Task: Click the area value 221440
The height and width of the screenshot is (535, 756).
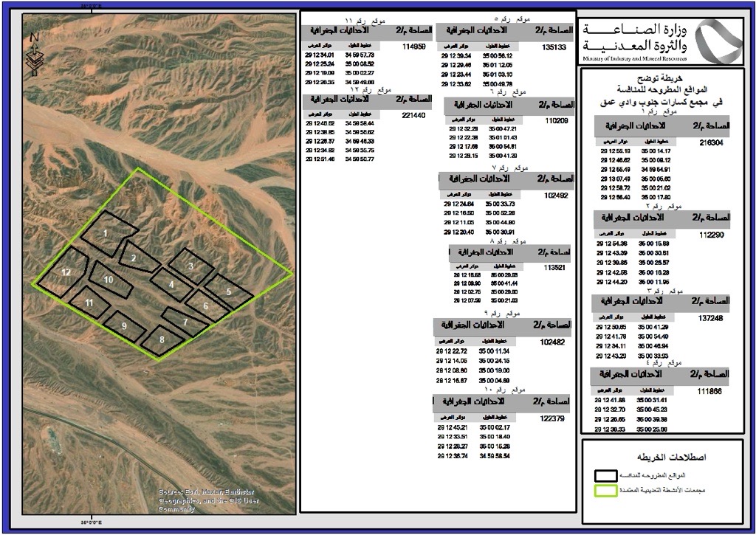Action: tap(412, 115)
